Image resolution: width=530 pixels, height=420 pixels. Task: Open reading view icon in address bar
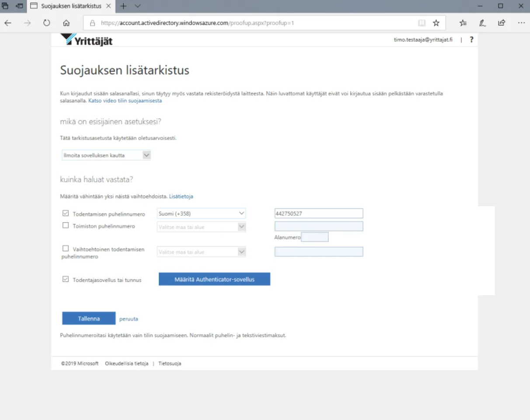(421, 23)
